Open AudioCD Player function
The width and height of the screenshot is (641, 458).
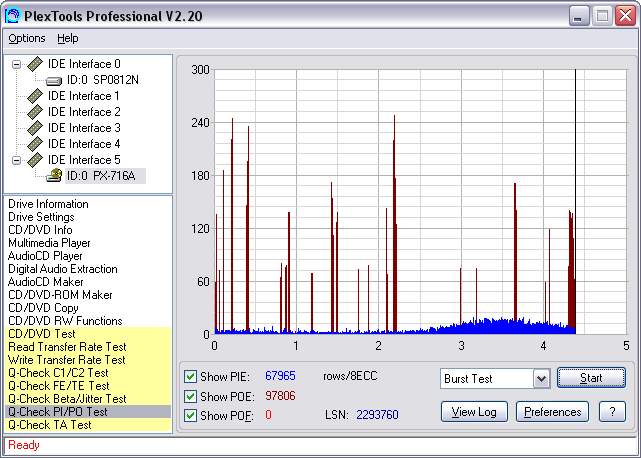(45, 256)
